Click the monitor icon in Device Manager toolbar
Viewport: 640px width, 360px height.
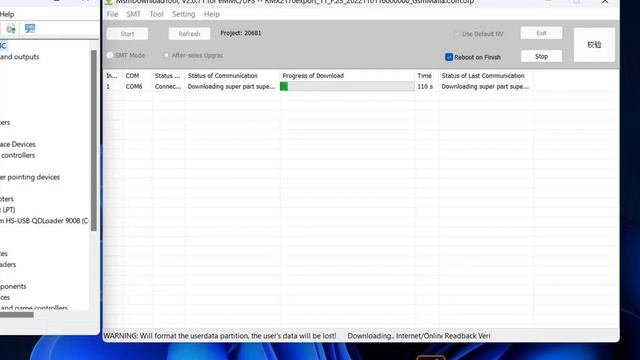click(30, 29)
